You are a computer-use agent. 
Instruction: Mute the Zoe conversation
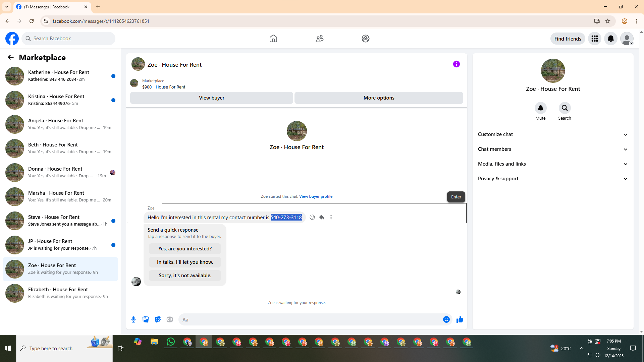[540, 108]
